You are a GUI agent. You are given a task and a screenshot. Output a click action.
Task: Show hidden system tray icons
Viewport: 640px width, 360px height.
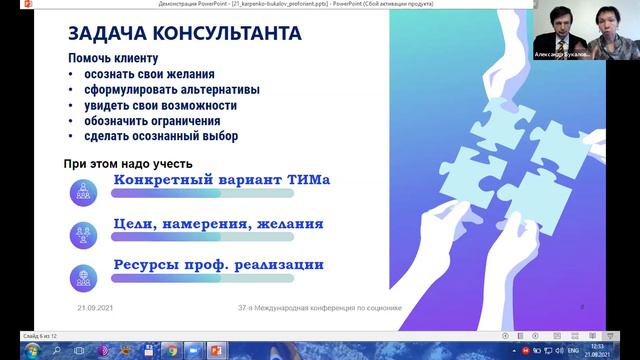[x=514, y=351]
